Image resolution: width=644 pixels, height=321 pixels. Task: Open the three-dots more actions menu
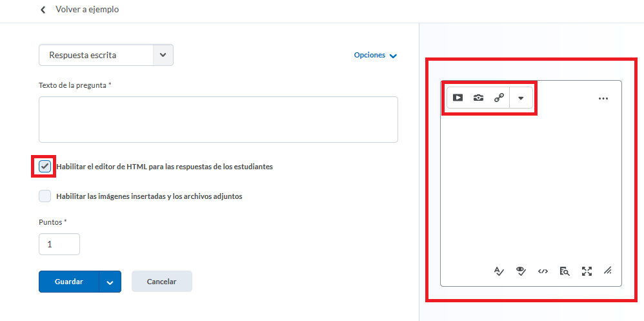pyautogui.click(x=603, y=99)
